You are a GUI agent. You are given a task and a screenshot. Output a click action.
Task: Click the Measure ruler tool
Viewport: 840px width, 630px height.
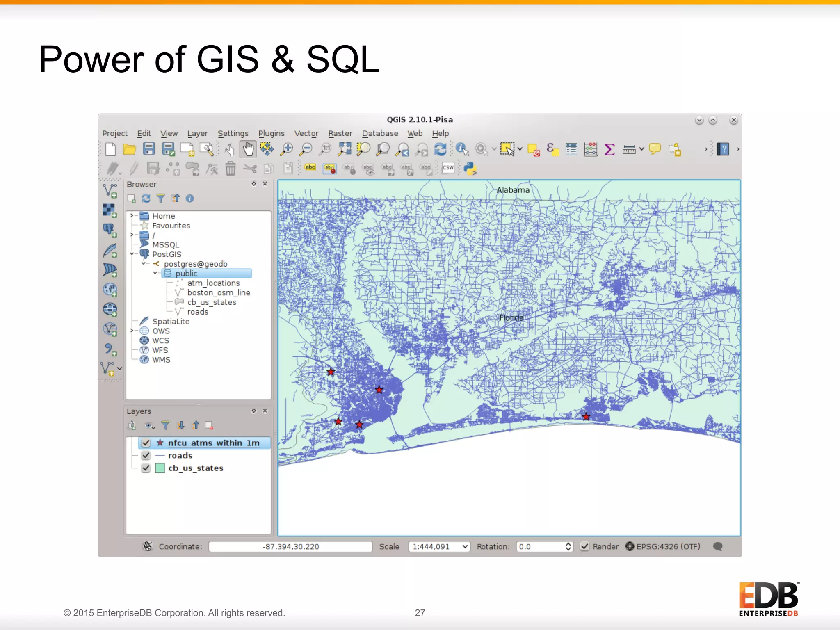pyautogui.click(x=629, y=150)
